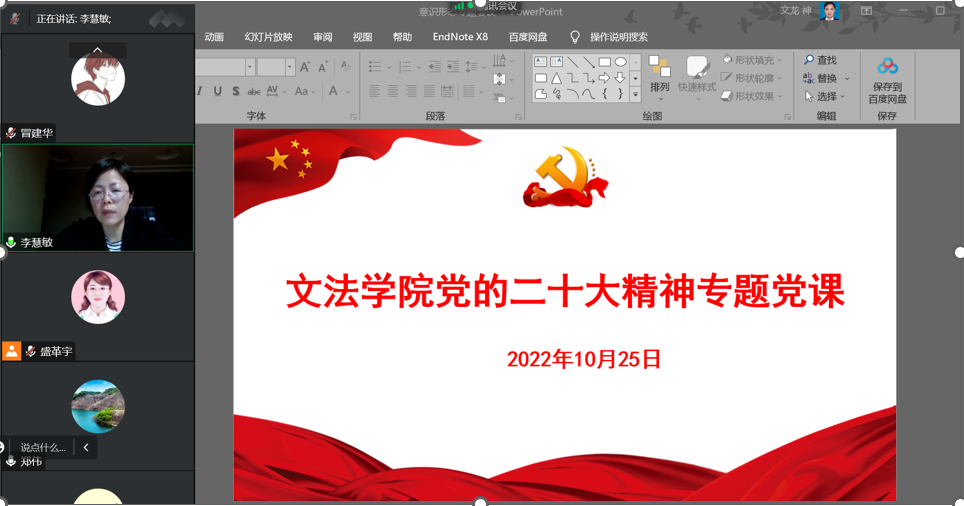Click the text shadow S icon
The image size is (964, 506).
(236, 91)
